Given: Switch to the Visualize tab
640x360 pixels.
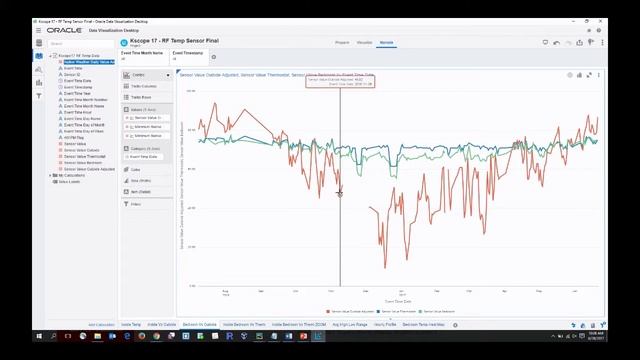Looking at the screenshot, I should 364,42.
